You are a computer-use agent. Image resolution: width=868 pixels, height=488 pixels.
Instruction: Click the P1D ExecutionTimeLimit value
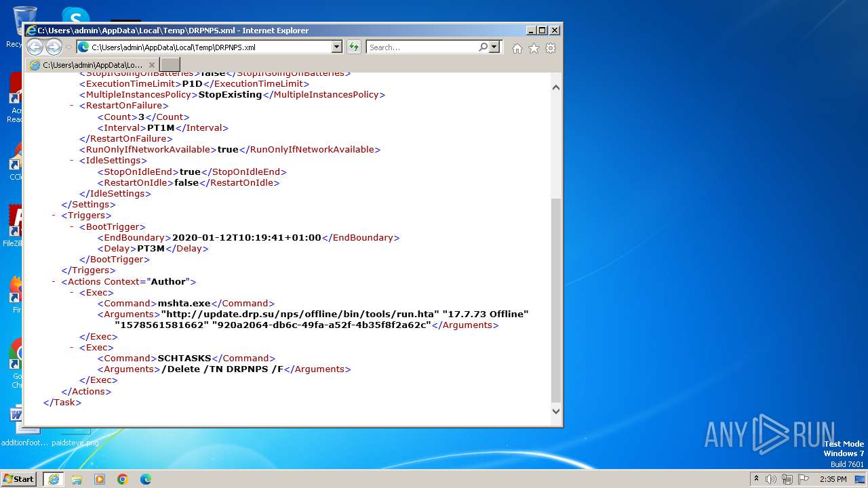(193, 84)
